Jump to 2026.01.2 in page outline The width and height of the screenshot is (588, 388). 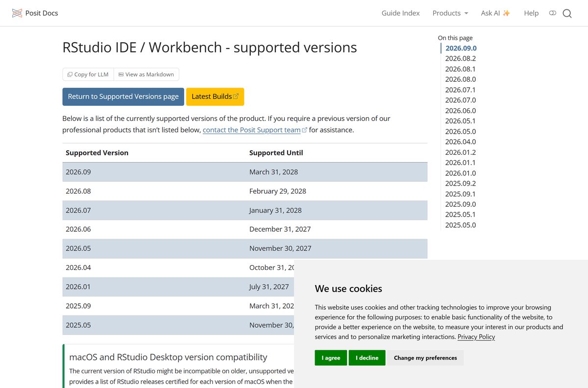coord(460,152)
